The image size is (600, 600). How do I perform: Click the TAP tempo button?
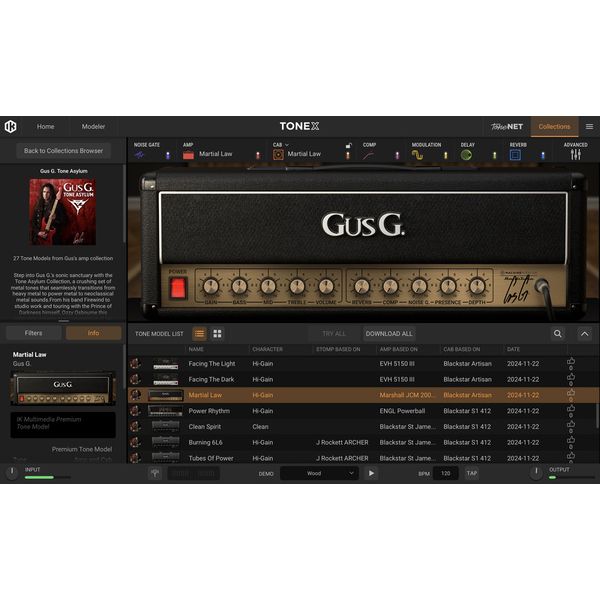pos(471,473)
